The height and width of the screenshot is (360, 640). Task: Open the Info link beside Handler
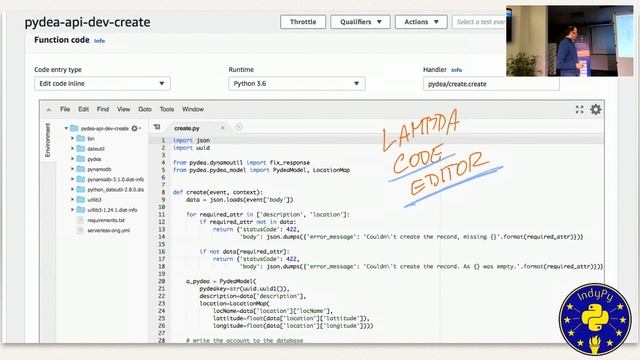point(456,70)
